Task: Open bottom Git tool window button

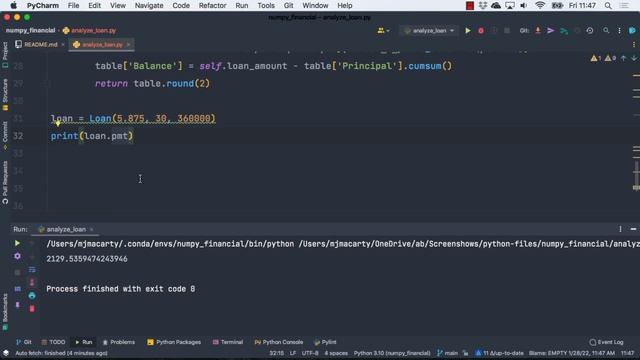Action: [x=24, y=342]
